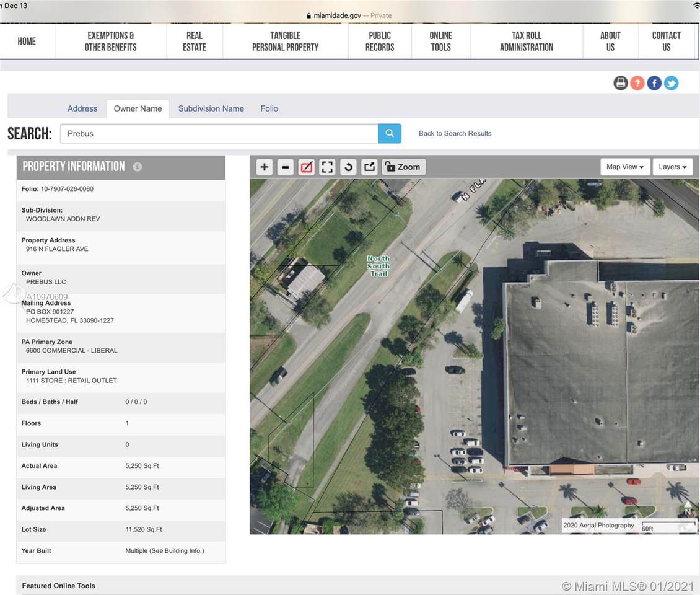The height and width of the screenshot is (595, 700).
Task: Activate the full-extent map icon
Action: point(327,167)
